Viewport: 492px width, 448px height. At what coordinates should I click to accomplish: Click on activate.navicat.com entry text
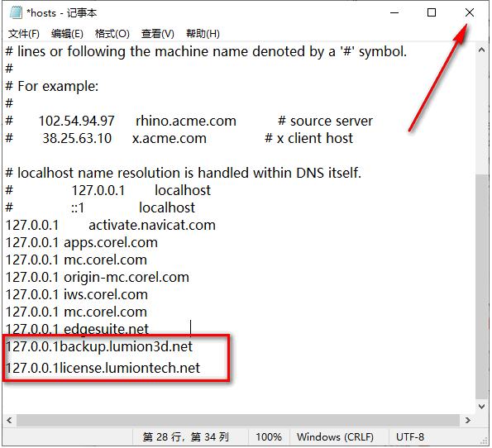[x=152, y=226]
